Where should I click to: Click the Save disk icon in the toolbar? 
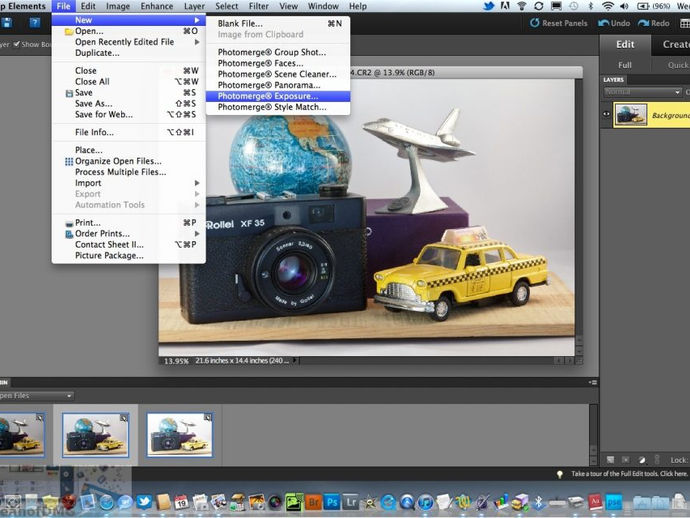point(6,23)
